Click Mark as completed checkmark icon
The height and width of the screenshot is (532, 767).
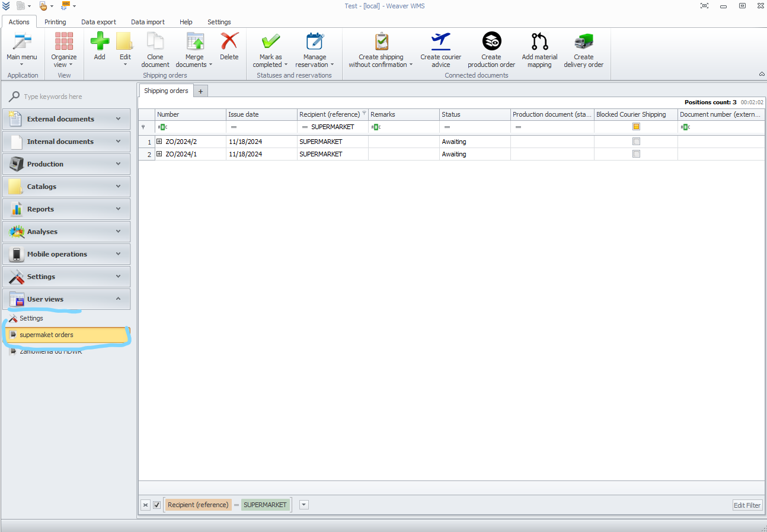coord(271,41)
